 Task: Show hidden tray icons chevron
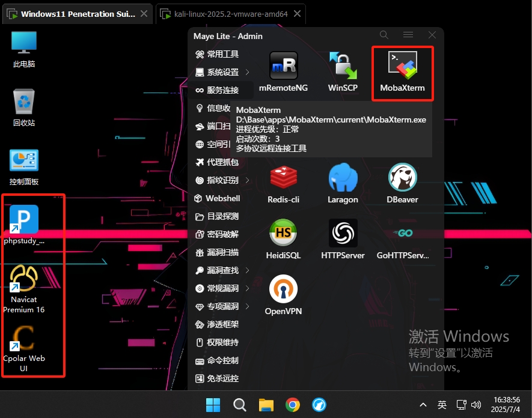pos(423,405)
